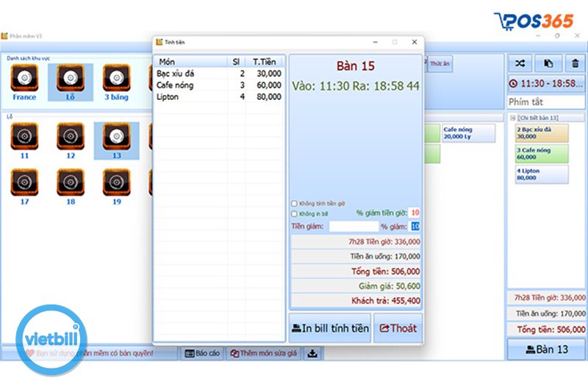Click the copy order icon
The width and height of the screenshot is (588, 392).
click(548, 64)
